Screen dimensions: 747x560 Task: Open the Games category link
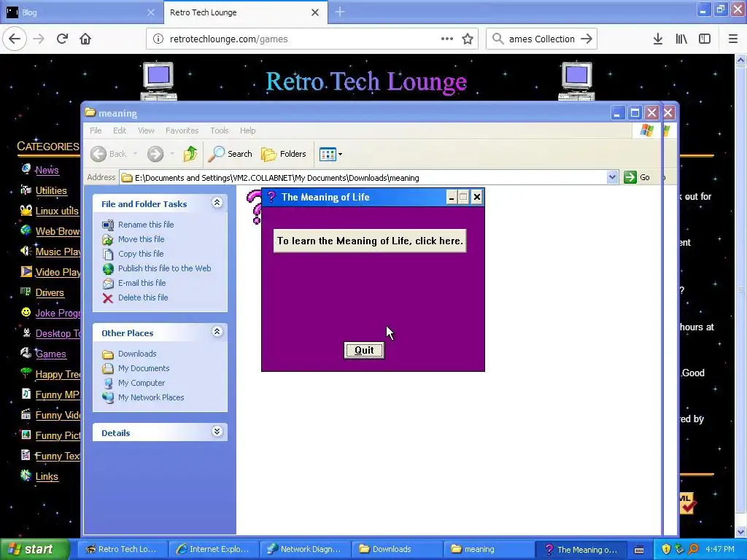pos(50,354)
